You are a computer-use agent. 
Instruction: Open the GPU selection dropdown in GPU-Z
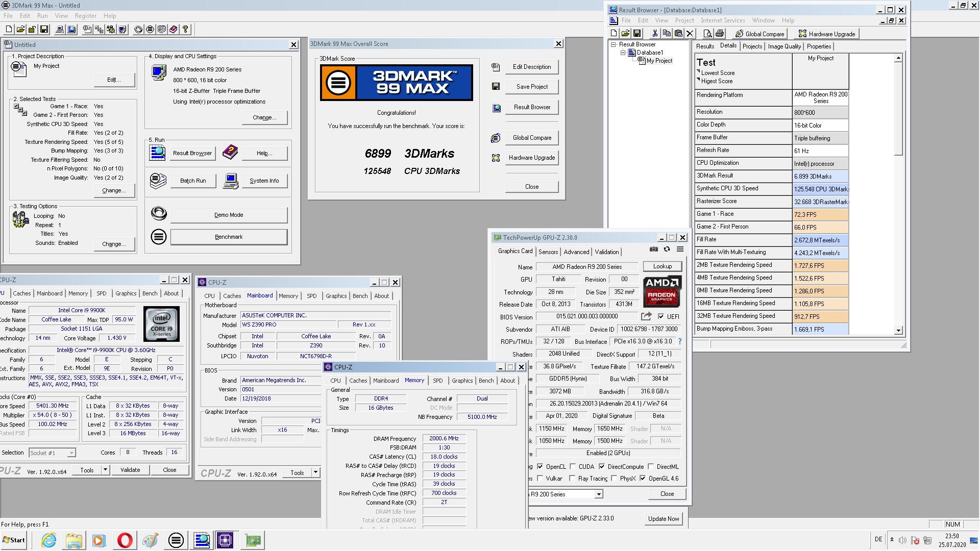599,494
